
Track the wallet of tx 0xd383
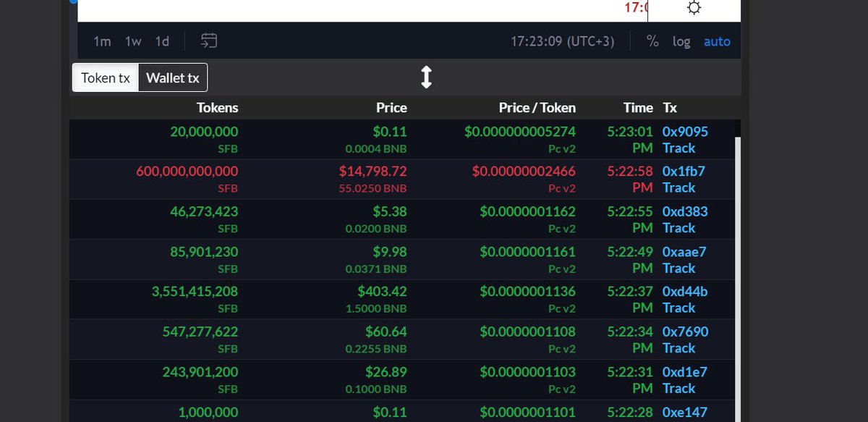click(x=678, y=227)
